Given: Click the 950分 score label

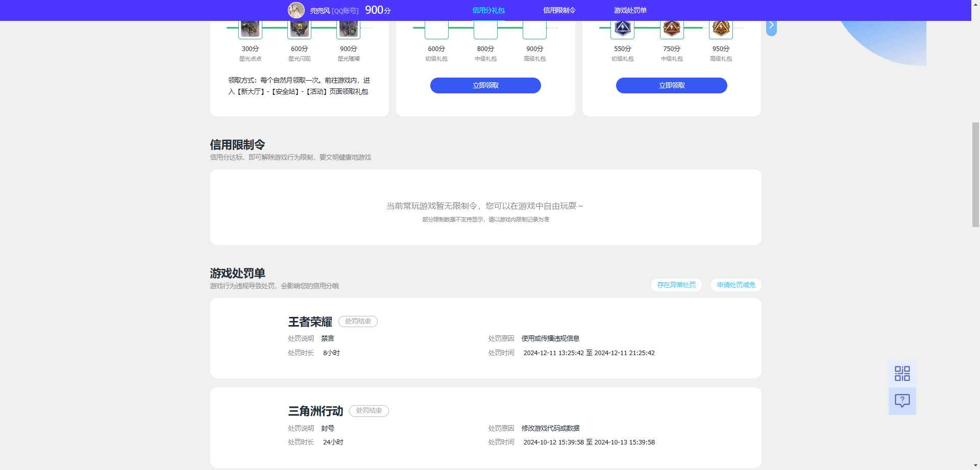Looking at the screenshot, I should point(721,48).
